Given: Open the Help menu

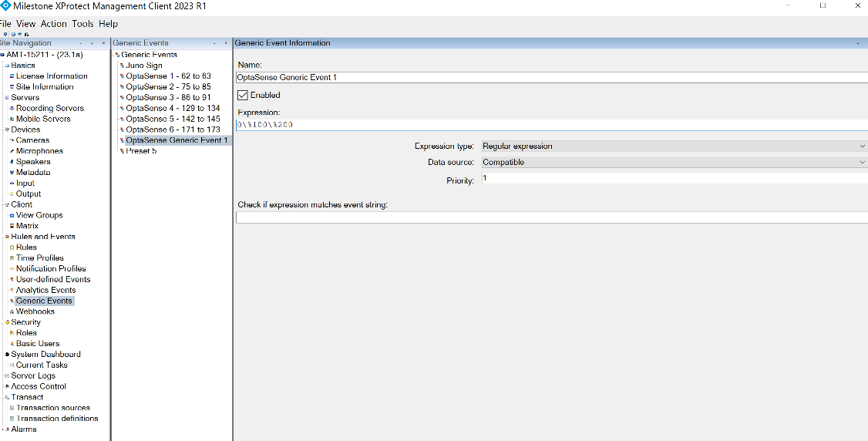Looking at the screenshot, I should [x=108, y=24].
